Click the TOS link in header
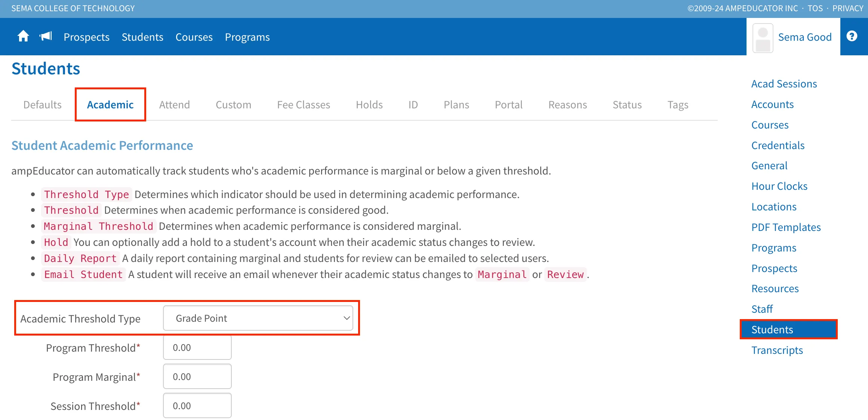 [x=815, y=8]
